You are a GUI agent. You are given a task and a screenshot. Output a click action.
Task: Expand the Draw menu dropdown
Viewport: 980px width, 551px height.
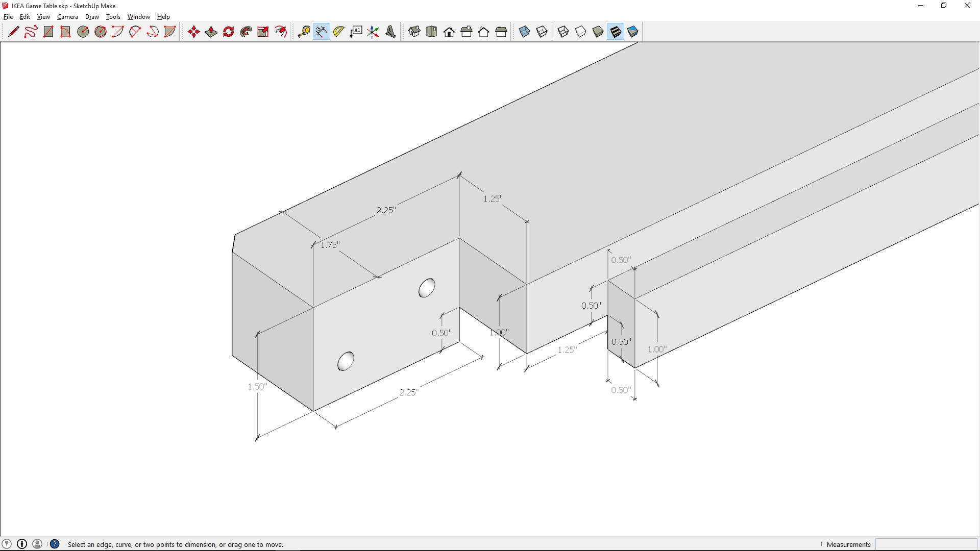click(x=92, y=17)
